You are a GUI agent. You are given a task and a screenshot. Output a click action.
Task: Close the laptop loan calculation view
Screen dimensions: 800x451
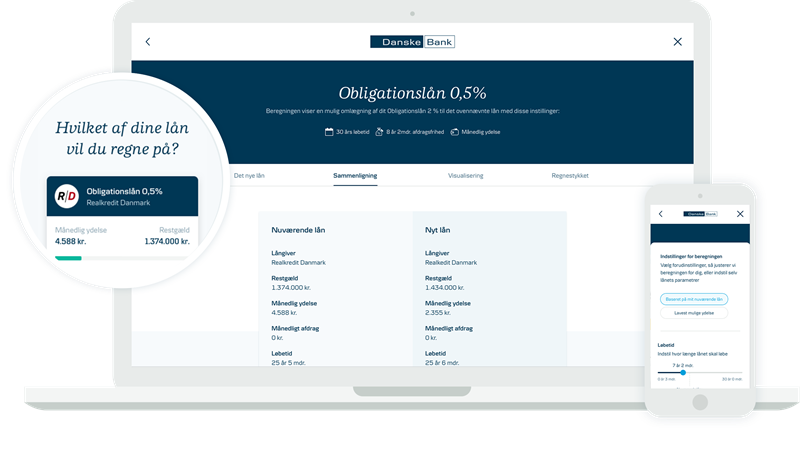[677, 42]
